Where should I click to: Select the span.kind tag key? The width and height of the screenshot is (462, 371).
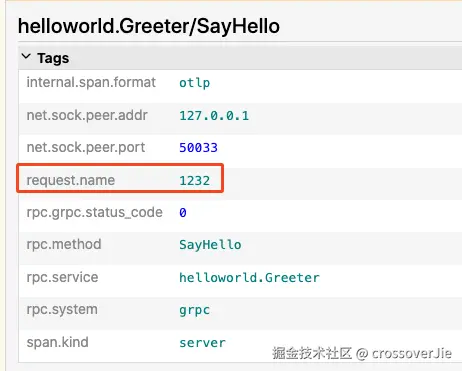[x=57, y=342]
